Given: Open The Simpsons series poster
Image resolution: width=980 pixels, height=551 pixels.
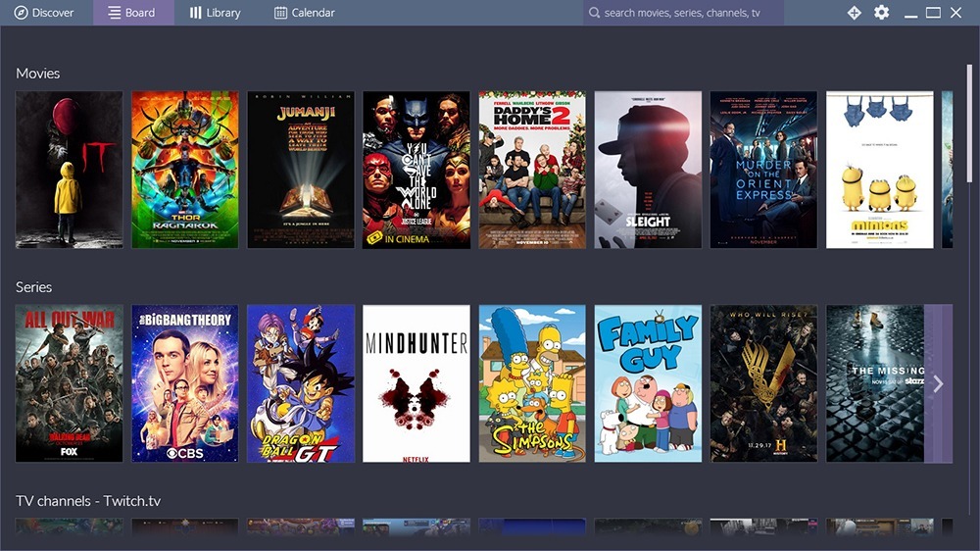Looking at the screenshot, I should (532, 383).
